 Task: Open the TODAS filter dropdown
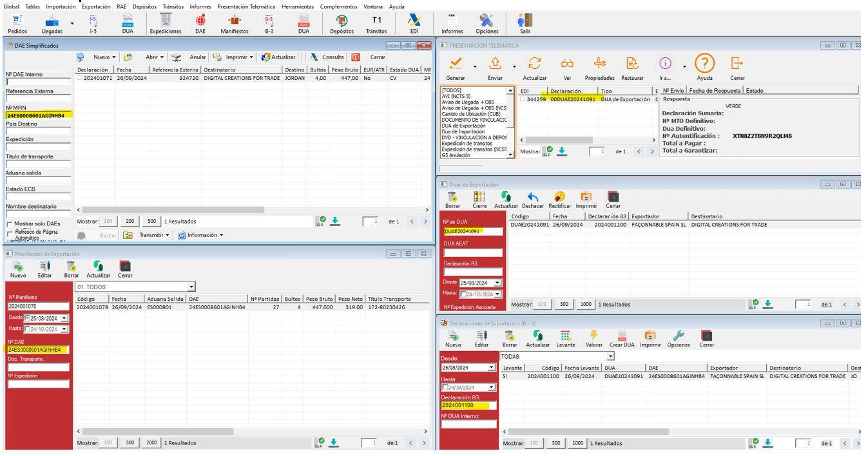(610, 356)
